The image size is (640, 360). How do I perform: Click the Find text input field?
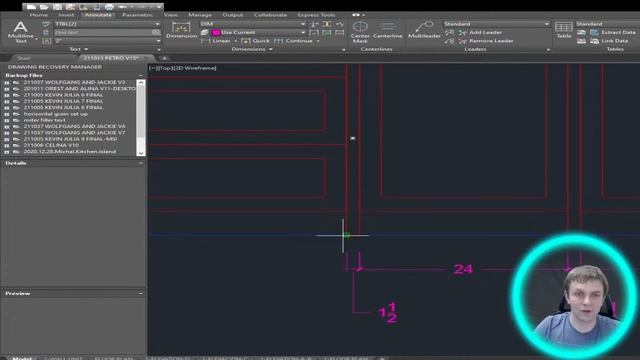click(102, 32)
